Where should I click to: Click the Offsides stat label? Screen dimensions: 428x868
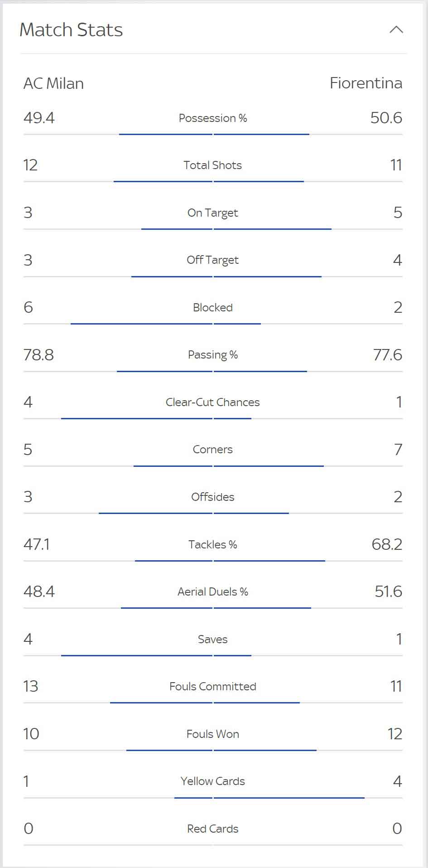213,497
